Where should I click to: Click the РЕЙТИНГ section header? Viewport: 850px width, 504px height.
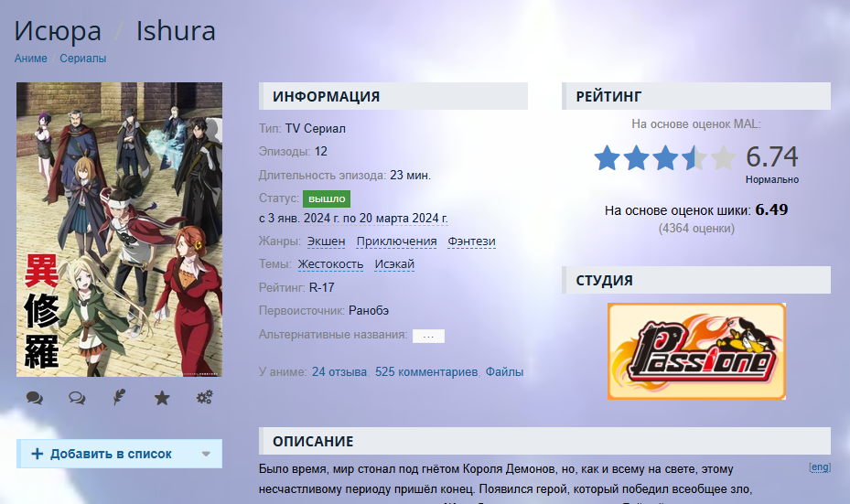pyautogui.click(x=696, y=96)
